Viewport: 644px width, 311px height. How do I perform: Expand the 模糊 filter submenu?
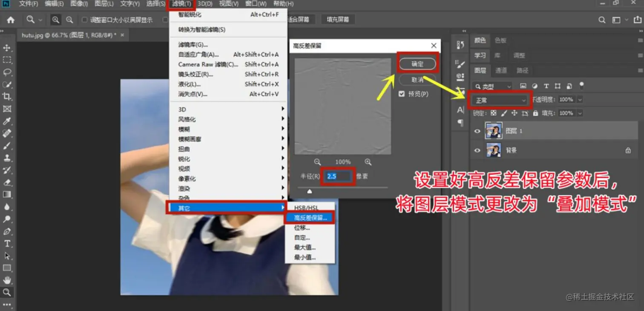(229, 129)
